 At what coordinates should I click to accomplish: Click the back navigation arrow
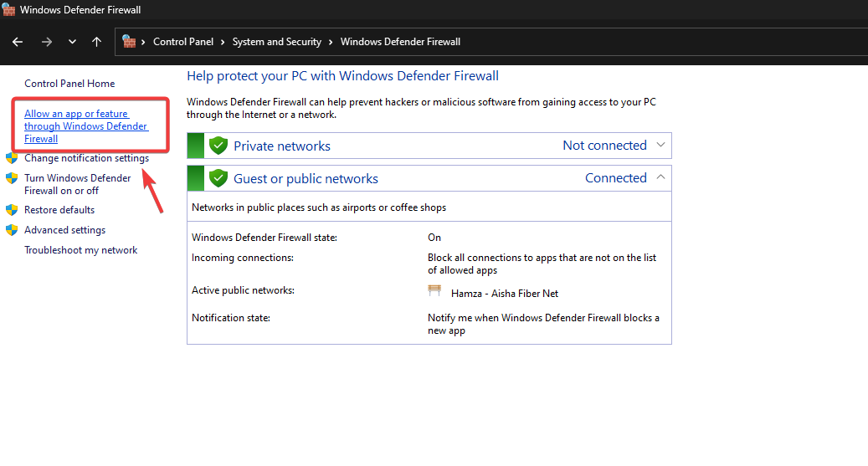pos(18,42)
